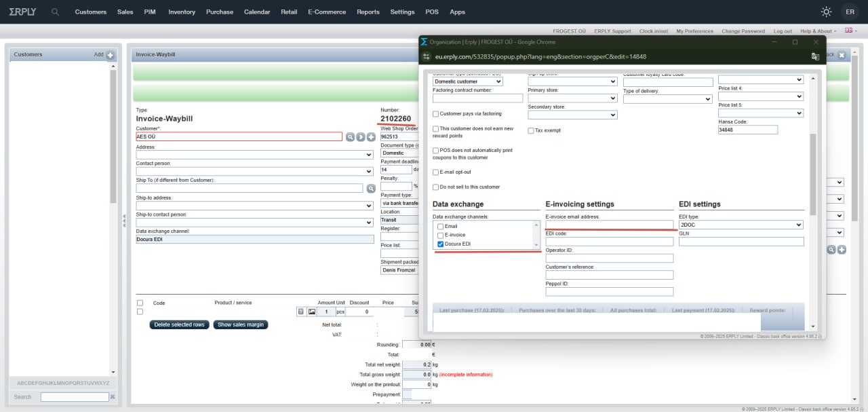868x412 pixels.
Task: Close the Organization popup window
Action: [816, 42]
